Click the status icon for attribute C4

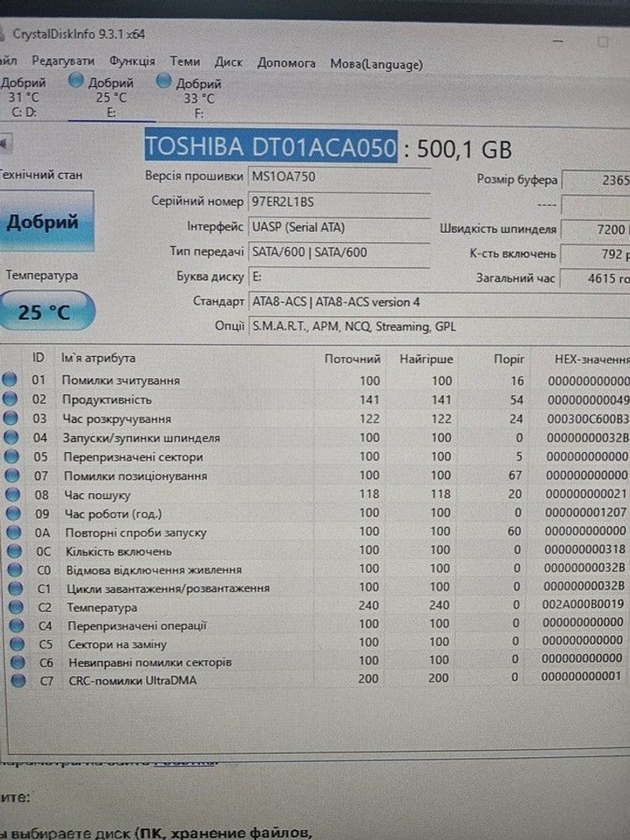click(x=16, y=625)
